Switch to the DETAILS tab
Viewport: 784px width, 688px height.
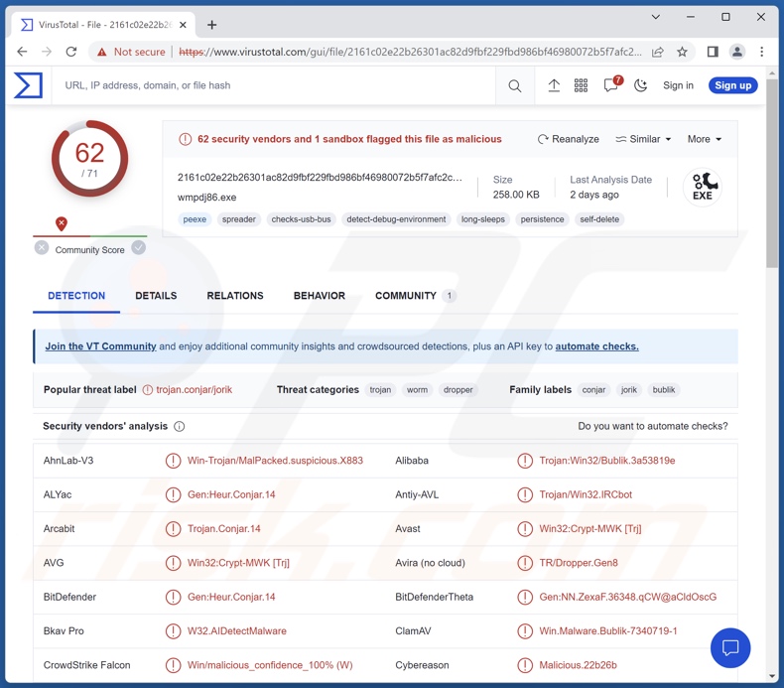[156, 296]
